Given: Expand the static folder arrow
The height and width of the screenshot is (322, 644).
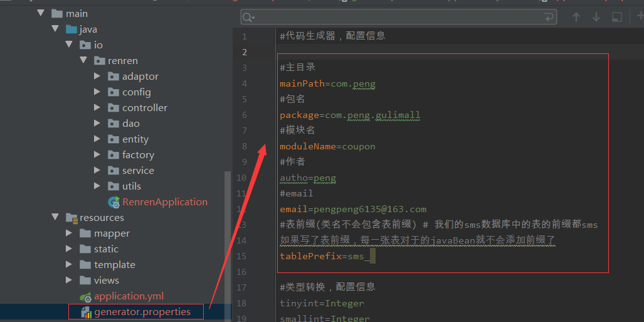Looking at the screenshot, I should point(69,249).
